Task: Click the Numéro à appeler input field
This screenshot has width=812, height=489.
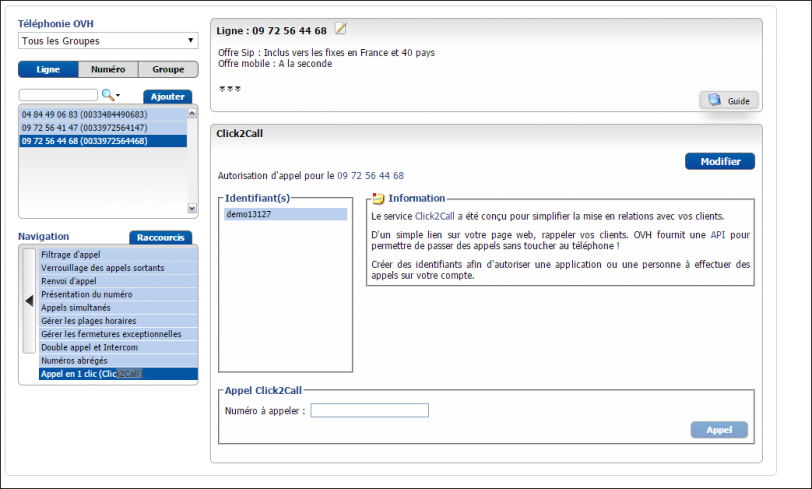Action: [x=370, y=410]
